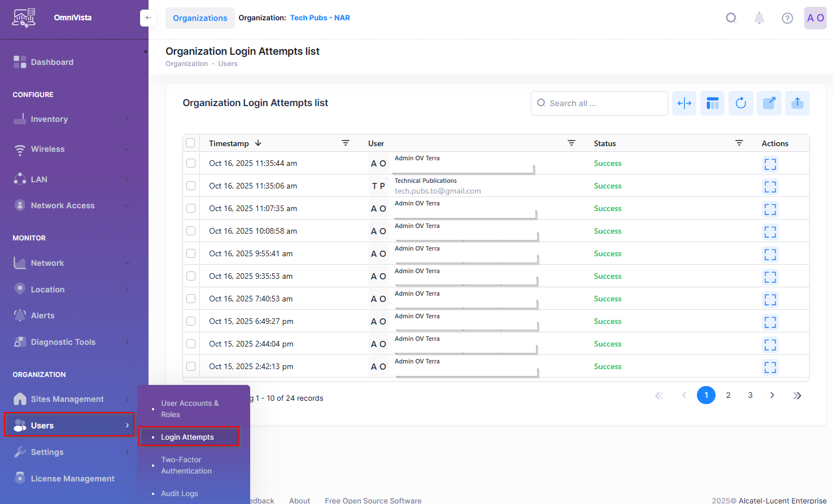The image size is (833, 504).
Task: Go to page 2 of records
Action: pos(728,395)
